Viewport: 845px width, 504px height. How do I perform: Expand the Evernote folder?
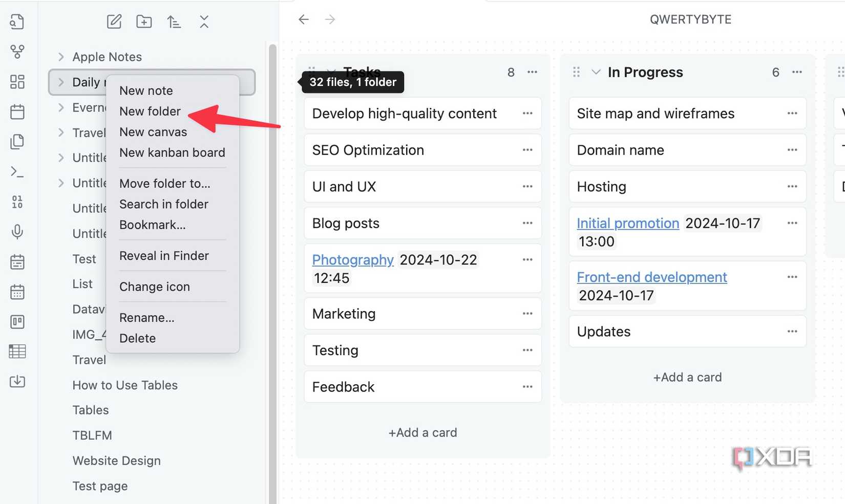[61, 107]
